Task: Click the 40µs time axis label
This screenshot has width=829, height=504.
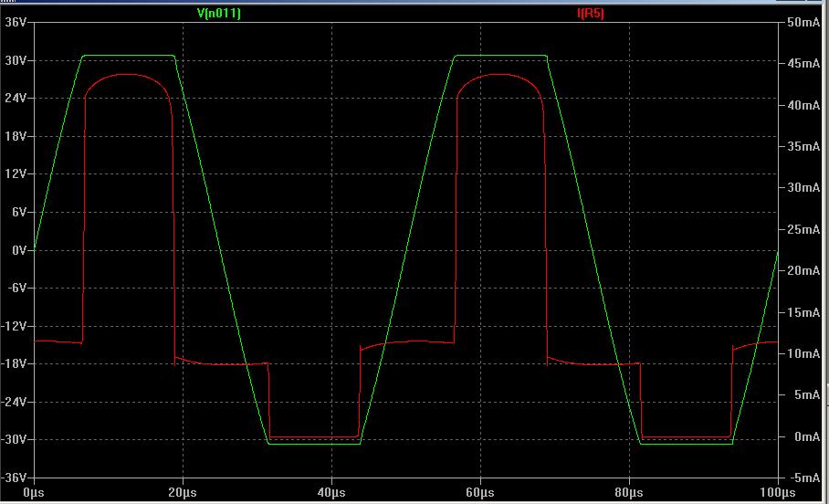Action: pos(331,492)
